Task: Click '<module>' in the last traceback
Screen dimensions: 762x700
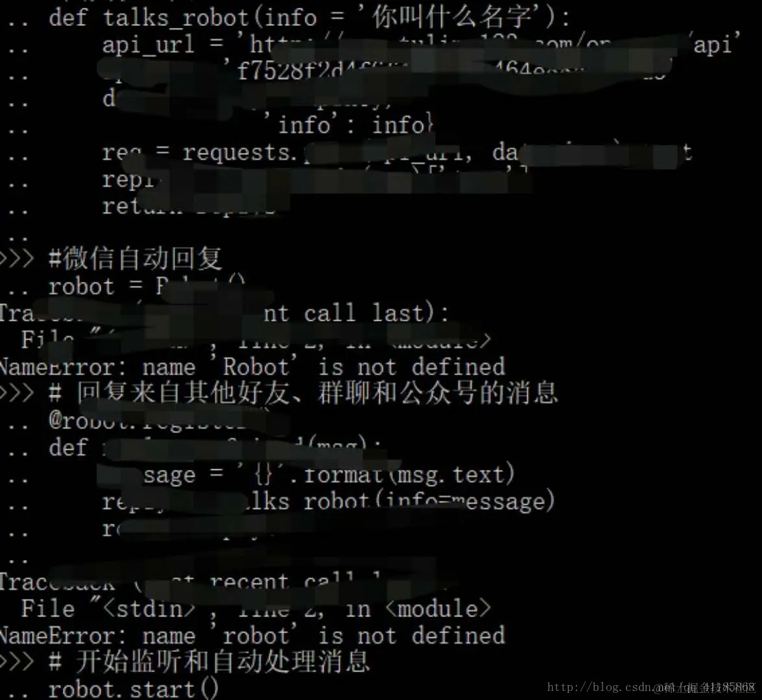Action: coord(438,609)
